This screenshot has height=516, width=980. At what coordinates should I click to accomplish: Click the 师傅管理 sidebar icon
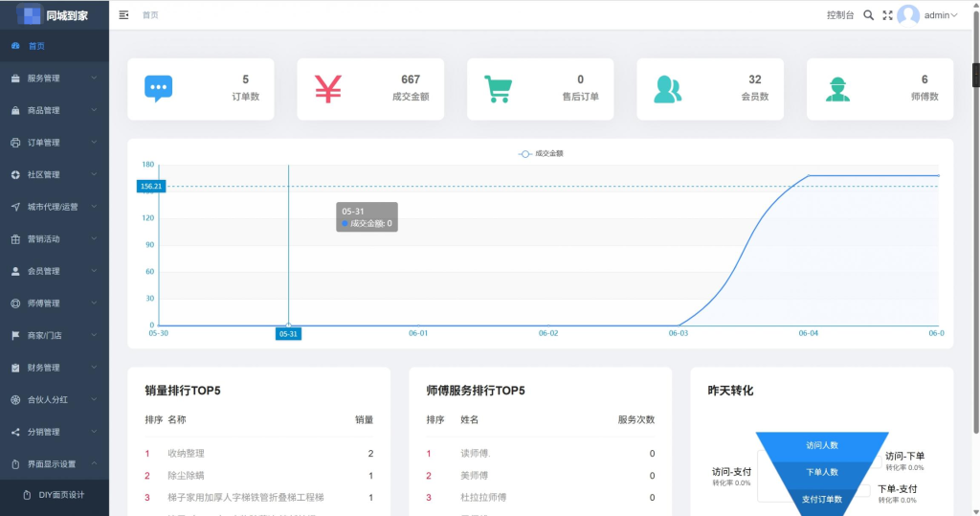coord(15,303)
